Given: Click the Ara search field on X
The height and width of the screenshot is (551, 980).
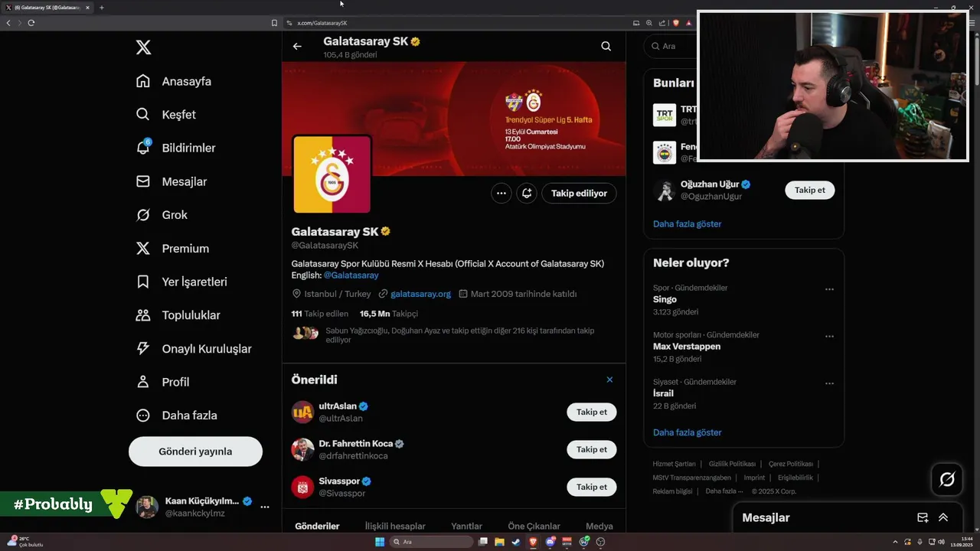Looking at the screenshot, I should 670,46.
